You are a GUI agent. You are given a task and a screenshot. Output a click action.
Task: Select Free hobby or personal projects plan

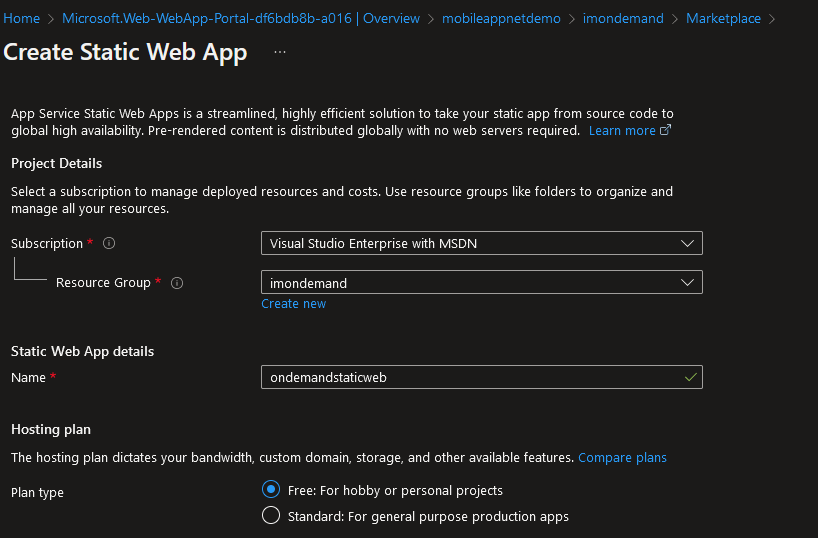coord(271,489)
